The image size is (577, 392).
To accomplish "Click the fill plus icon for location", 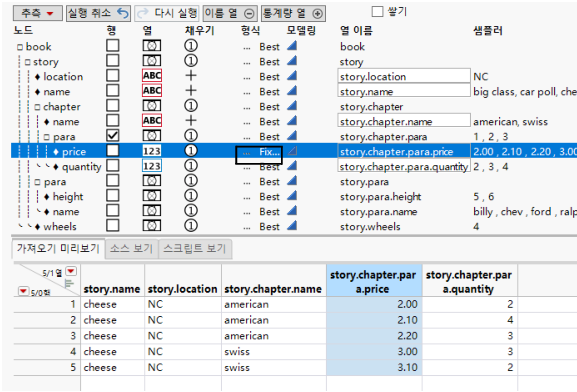I will [x=191, y=75].
